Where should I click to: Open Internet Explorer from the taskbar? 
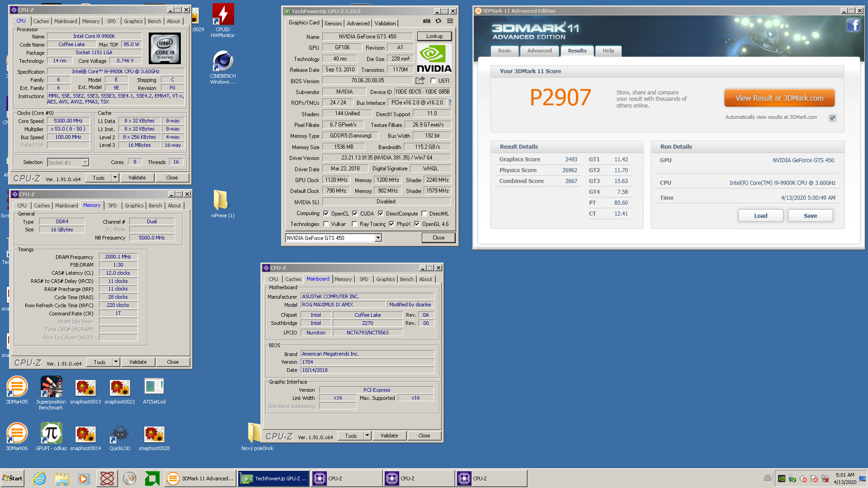pyautogui.click(x=39, y=479)
